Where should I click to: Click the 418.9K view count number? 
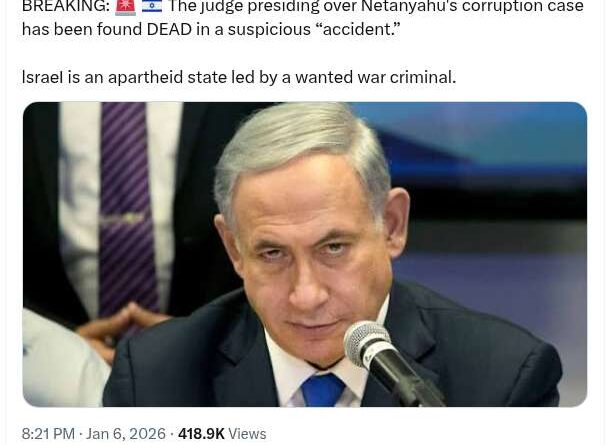pyautogui.click(x=201, y=433)
